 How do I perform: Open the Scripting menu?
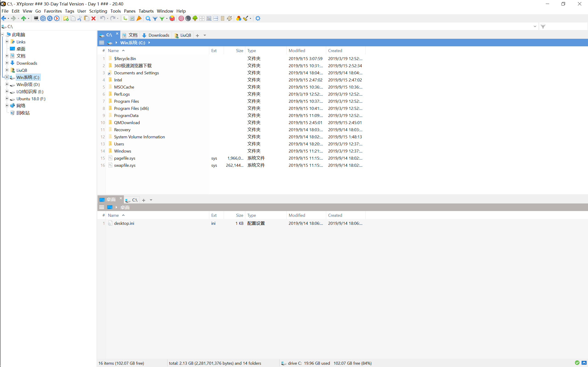pyautogui.click(x=98, y=11)
